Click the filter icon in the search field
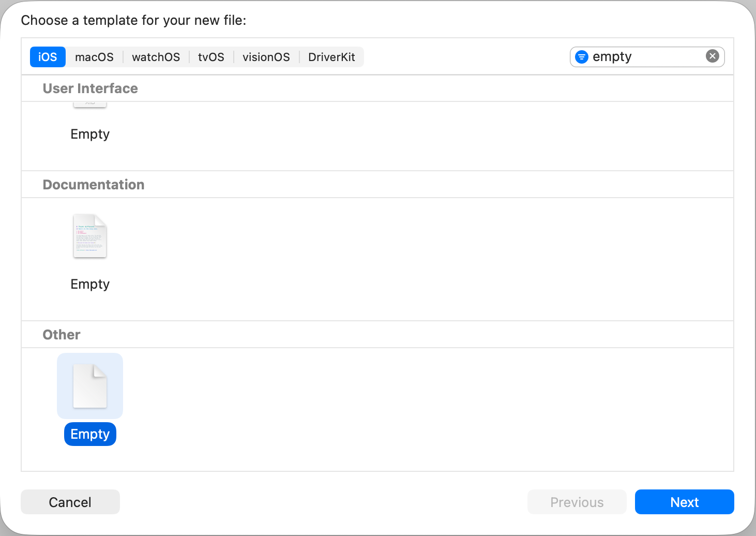Viewport: 756px width, 536px height. [x=582, y=57]
